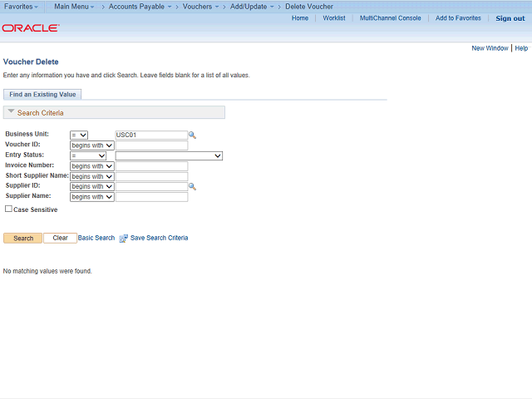Screen dimensions: 532x399
Task: Open Business Unit lookup magnifier icon
Action: [192, 135]
